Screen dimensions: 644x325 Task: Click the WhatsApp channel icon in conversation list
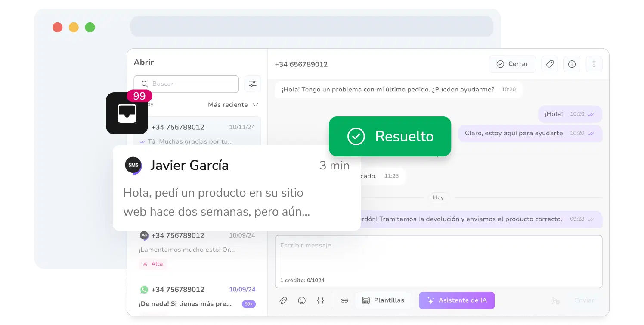[144, 290]
